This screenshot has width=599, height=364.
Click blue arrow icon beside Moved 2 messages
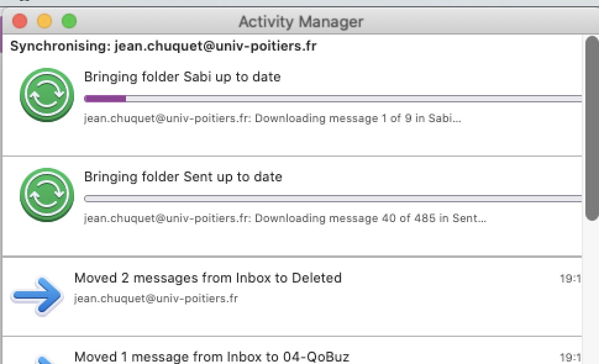(x=37, y=296)
